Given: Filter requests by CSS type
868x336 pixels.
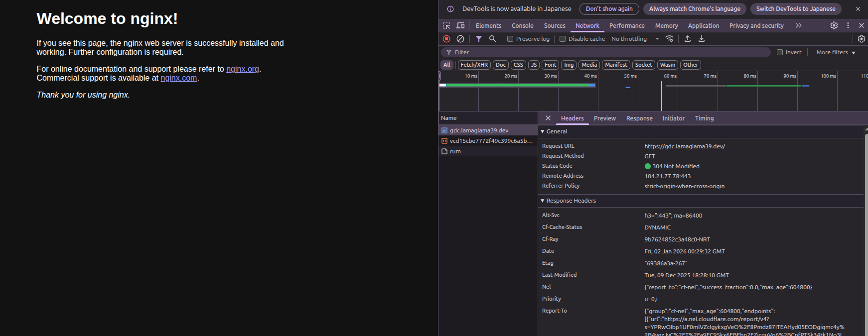Looking at the screenshot, I should (519, 65).
